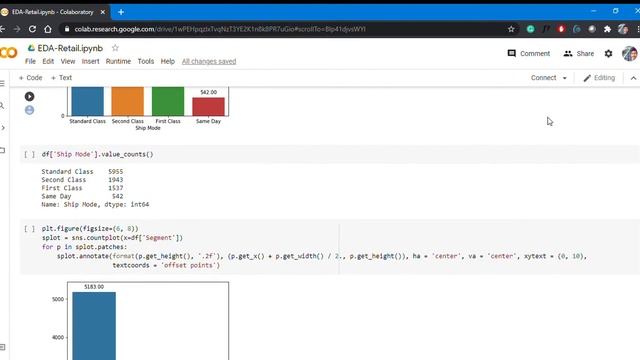This screenshot has height=360, width=640.
Task: Click the Google Drive icon beside the notebook title
Action: [x=31, y=48]
